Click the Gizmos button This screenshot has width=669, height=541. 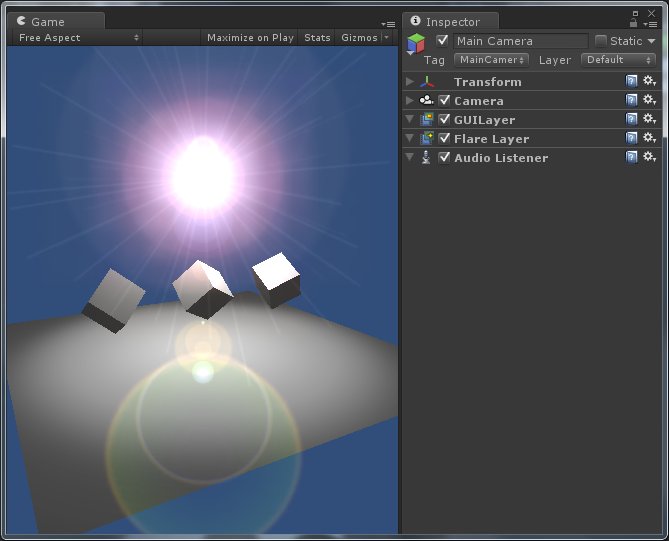tap(359, 38)
